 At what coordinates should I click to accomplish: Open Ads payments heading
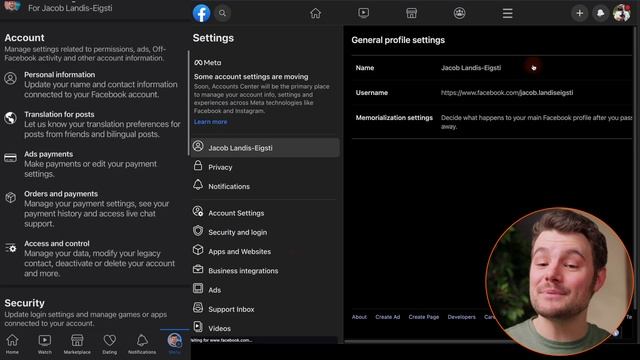point(49,154)
